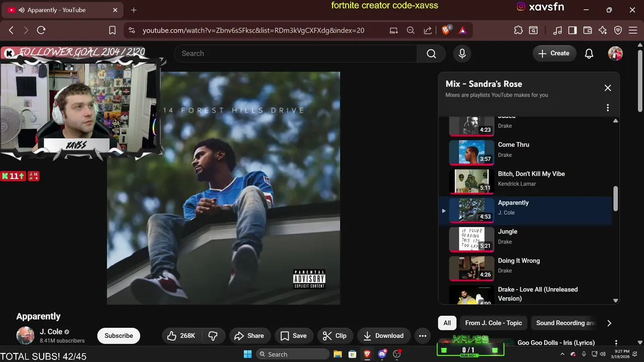This screenshot has width=644, height=362.
Task: Open the Brave Wallet icon
Action: [x=587, y=30]
